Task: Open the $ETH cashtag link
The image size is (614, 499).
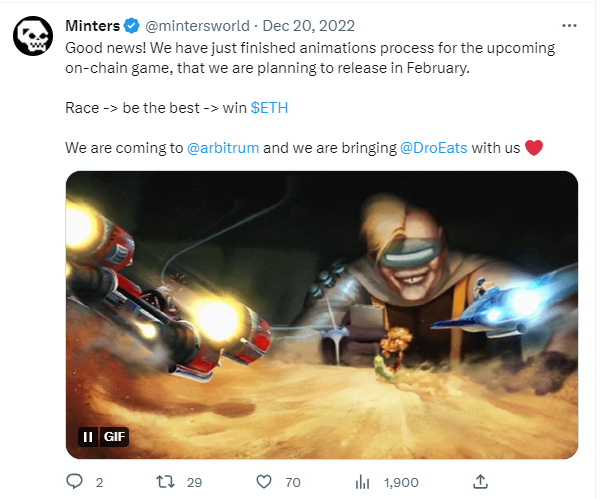Action: pyautogui.click(x=269, y=108)
